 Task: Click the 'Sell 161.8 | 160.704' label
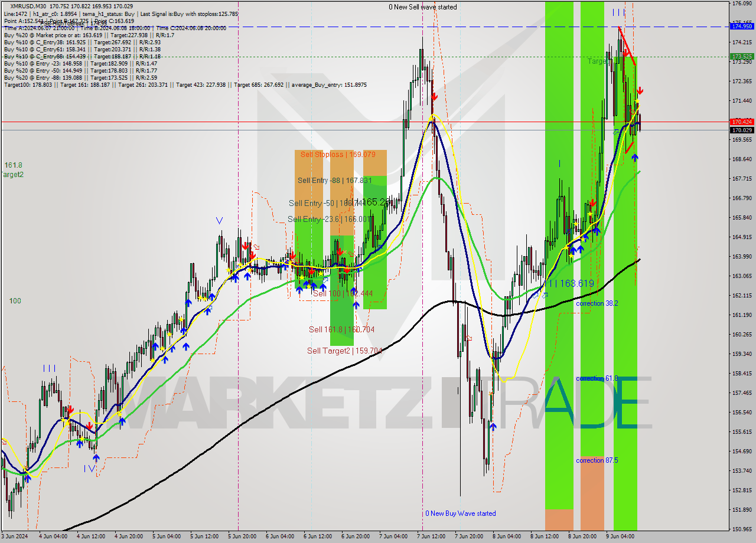[x=341, y=329]
